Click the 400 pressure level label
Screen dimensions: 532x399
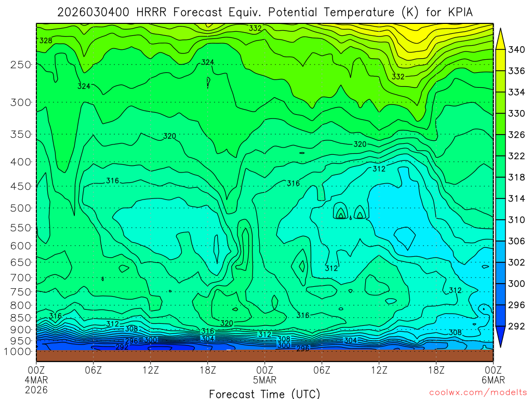[x=21, y=162]
